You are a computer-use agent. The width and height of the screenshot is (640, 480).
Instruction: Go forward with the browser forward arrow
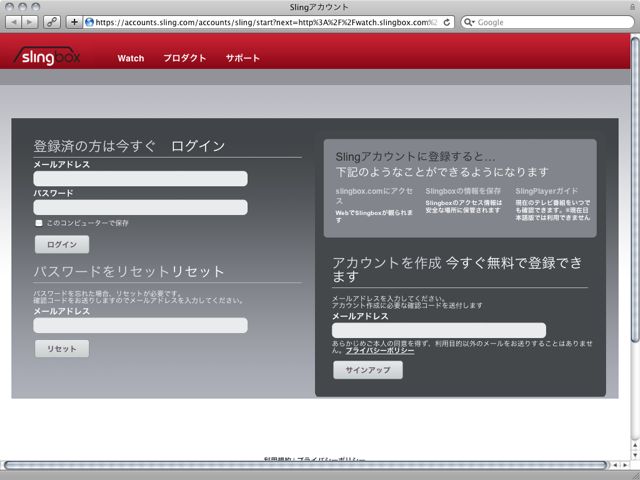[30, 22]
